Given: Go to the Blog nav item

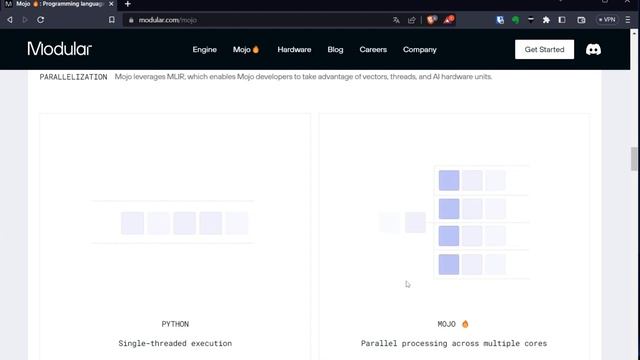Looking at the screenshot, I should [335, 49].
